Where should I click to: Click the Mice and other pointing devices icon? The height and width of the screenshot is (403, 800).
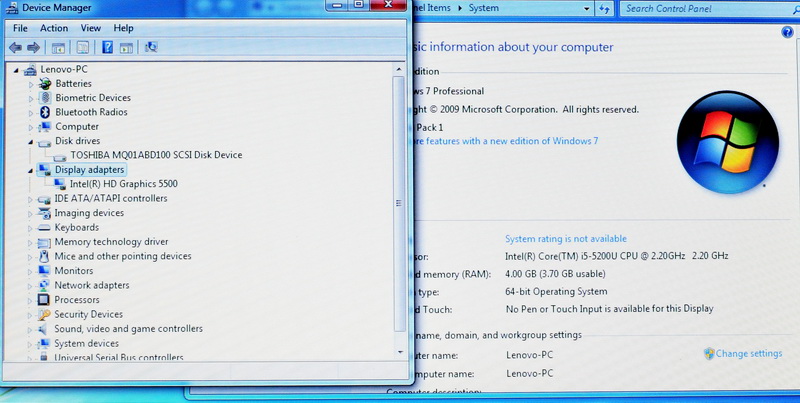point(44,256)
